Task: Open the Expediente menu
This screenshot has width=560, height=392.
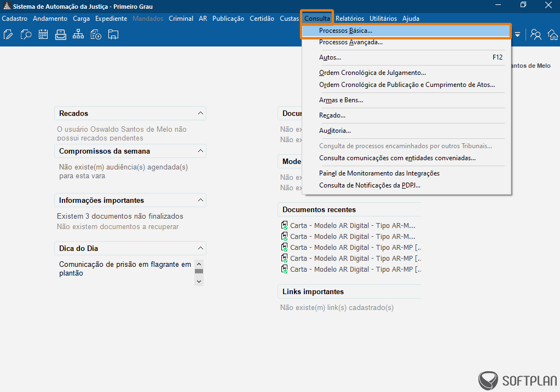Action: pos(111,19)
